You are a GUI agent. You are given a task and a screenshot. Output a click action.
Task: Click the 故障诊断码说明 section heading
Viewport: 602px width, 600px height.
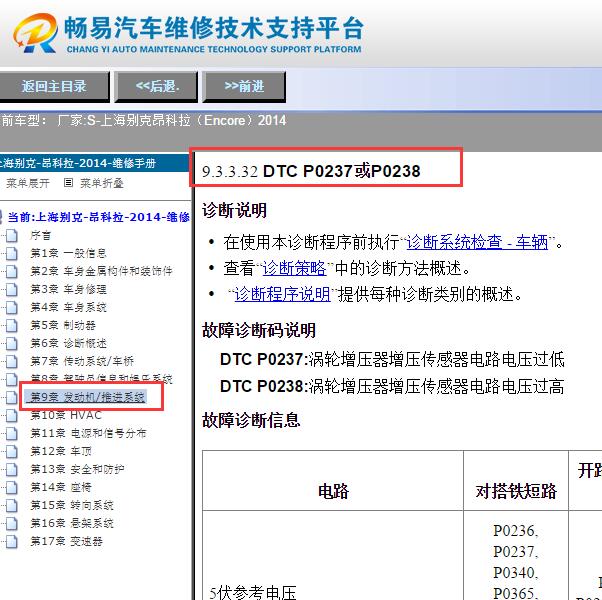click(x=259, y=330)
